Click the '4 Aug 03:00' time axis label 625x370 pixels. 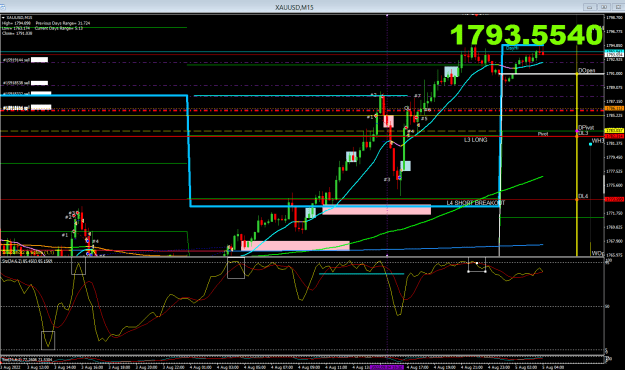click(228, 367)
